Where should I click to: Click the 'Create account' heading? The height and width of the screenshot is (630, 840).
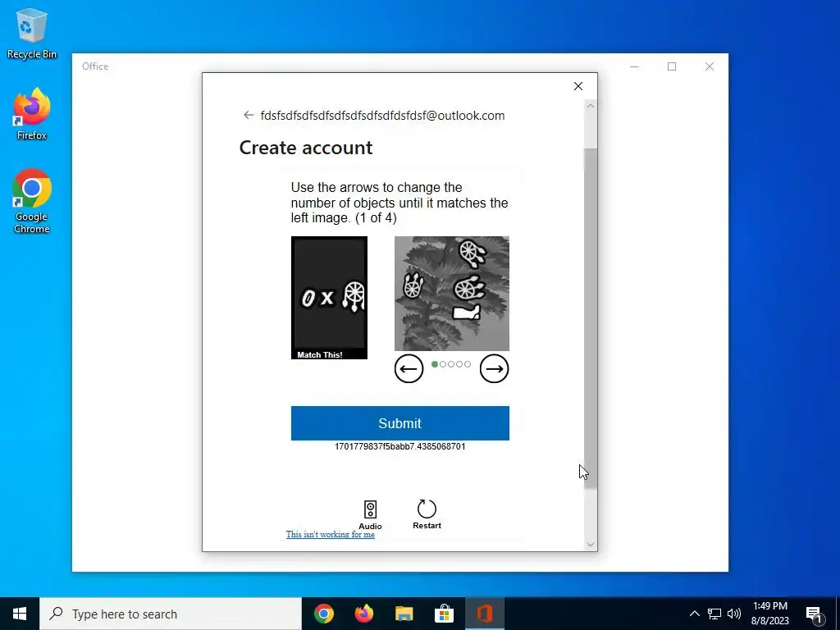coord(306,148)
